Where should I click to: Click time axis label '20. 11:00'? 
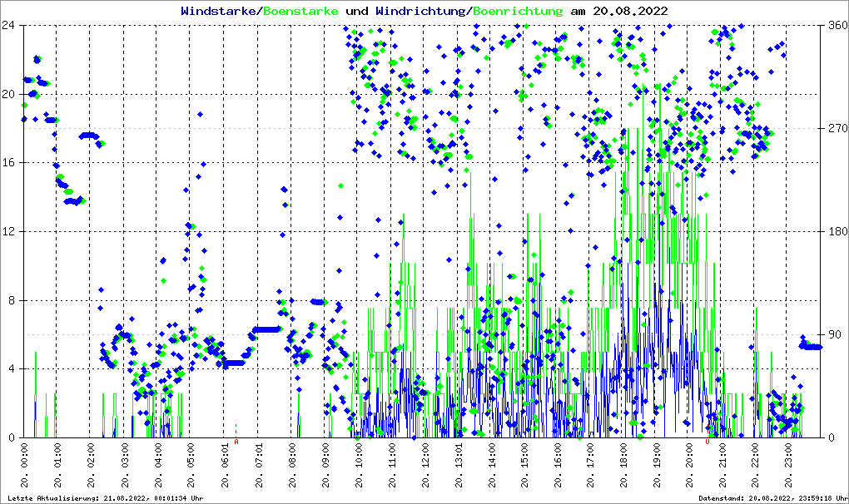[391, 465]
